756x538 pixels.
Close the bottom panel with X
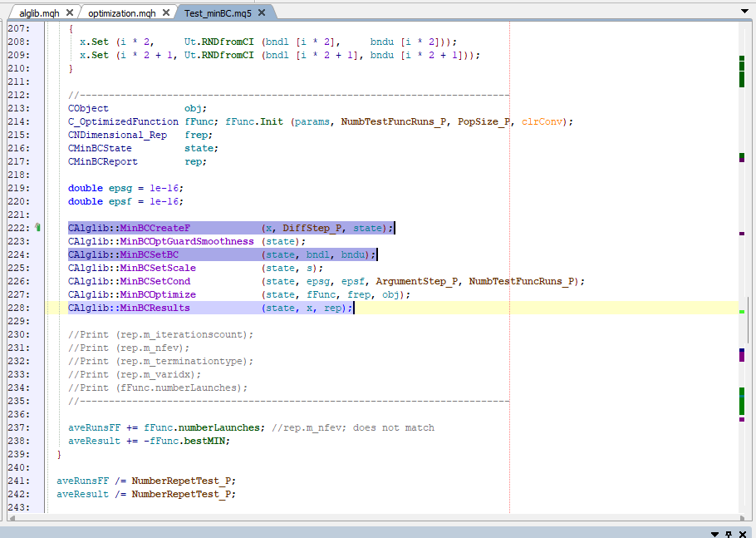coord(743,534)
